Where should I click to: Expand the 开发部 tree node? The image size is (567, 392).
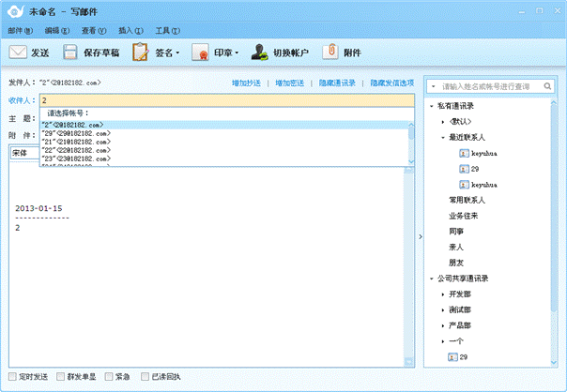(x=443, y=294)
